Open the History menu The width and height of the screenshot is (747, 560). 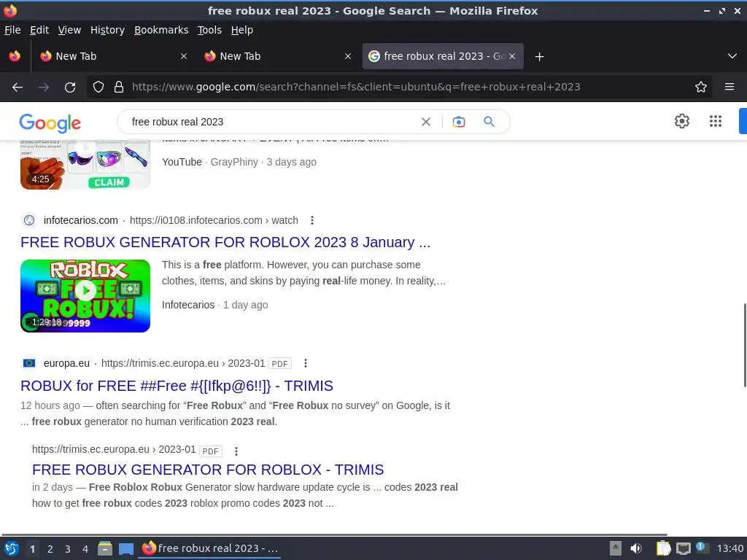(107, 30)
